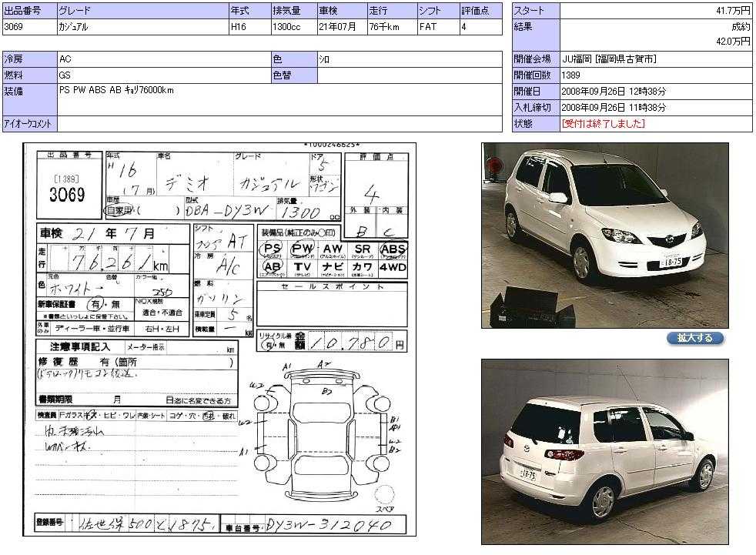The height and width of the screenshot is (555, 756).
Task: Click the GS value in the 燃料 row
Action: (x=65, y=75)
